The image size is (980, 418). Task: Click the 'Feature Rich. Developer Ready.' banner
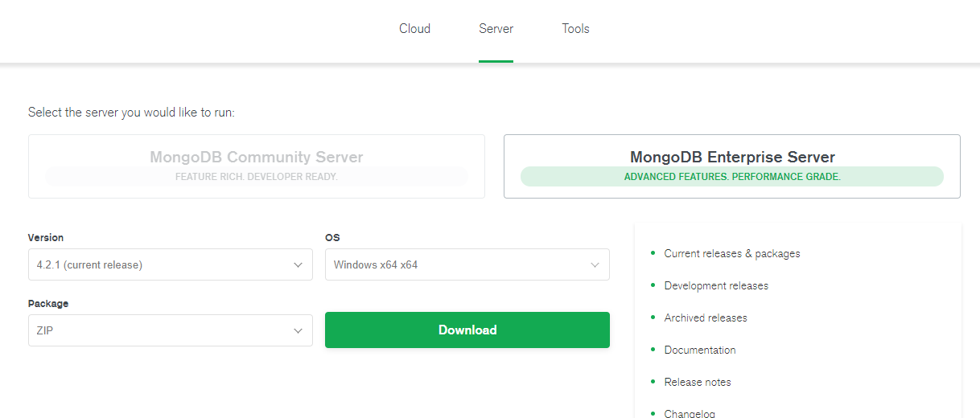(257, 176)
